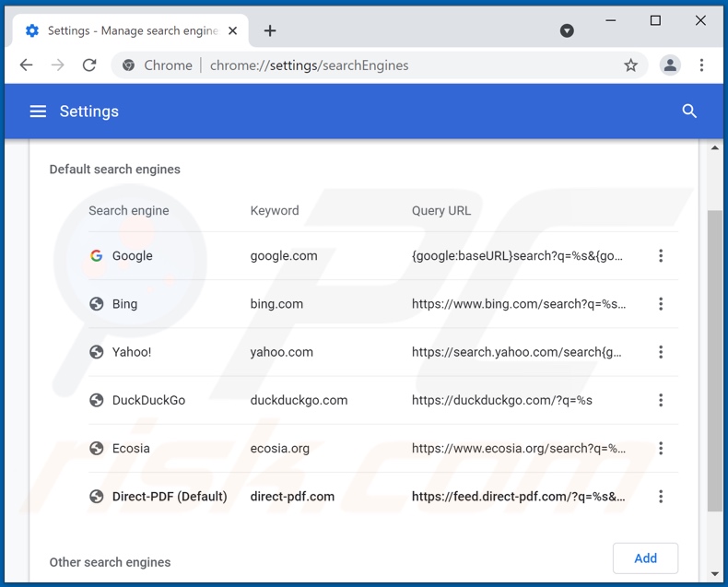The width and height of the screenshot is (728, 587).
Task: Click the Search engine column header
Action: (129, 211)
